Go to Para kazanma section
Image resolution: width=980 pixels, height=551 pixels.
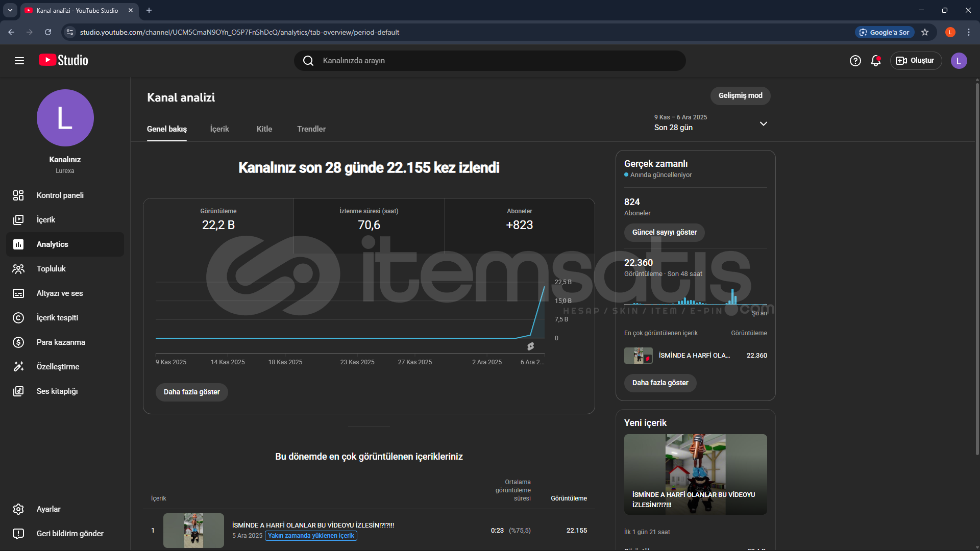[x=61, y=342]
